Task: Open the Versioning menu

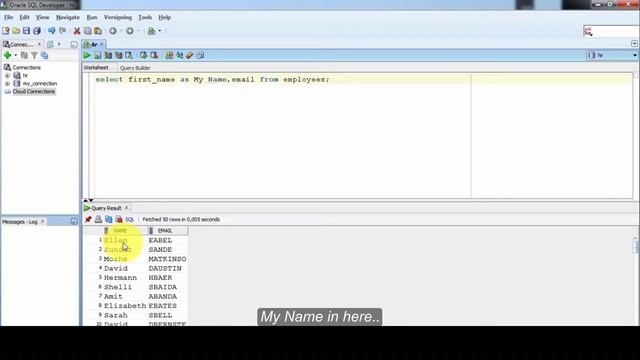Action: pyautogui.click(x=118, y=18)
